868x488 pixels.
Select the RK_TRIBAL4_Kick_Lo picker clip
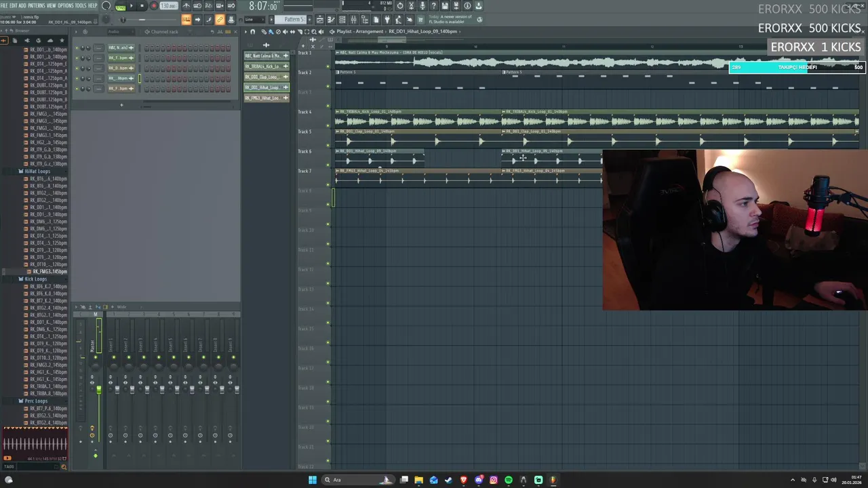tap(267, 66)
